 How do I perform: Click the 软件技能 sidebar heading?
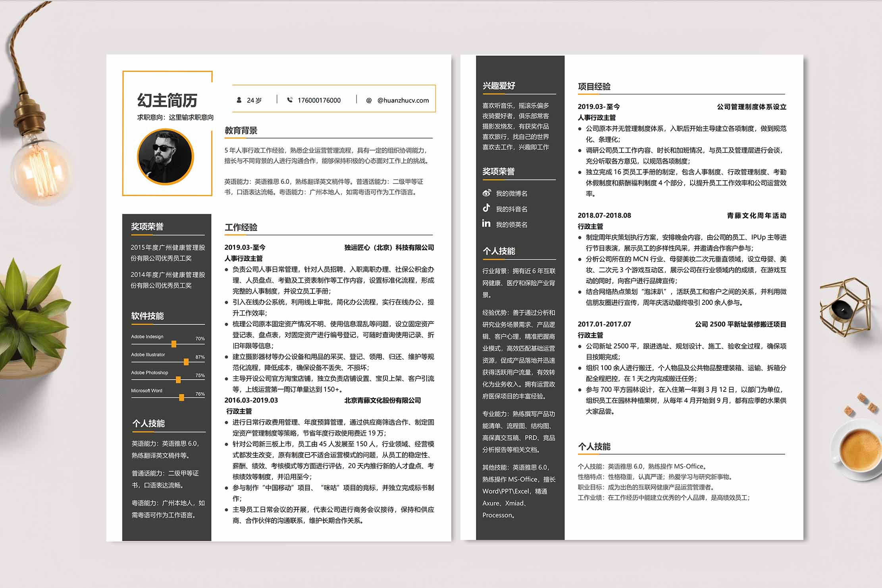147,316
